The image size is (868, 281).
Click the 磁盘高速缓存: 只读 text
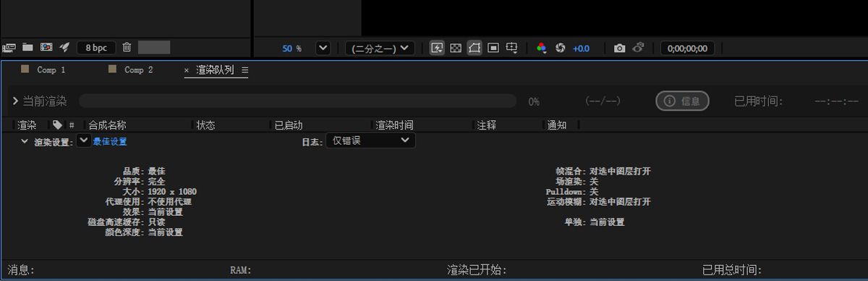tap(127, 222)
